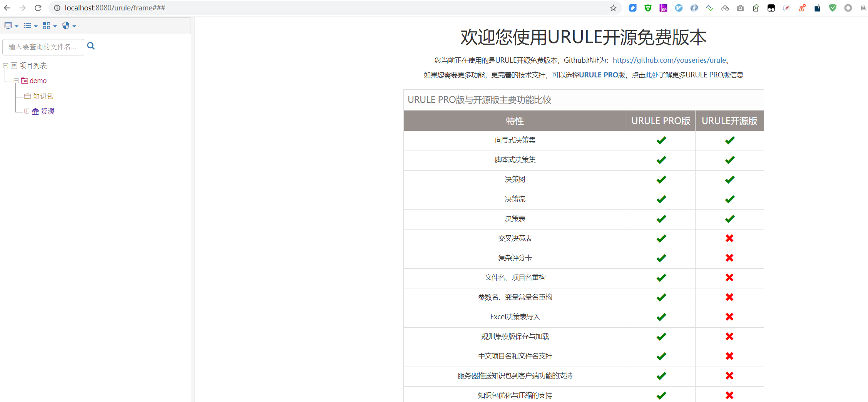Select the 资源 tree item
The height and width of the screenshot is (402, 868).
click(48, 111)
